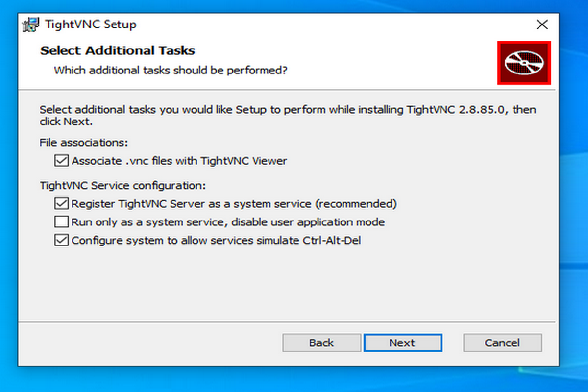Abort installation with the Cancel button
The width and height of the screenshot is (588, 392).
502,343
